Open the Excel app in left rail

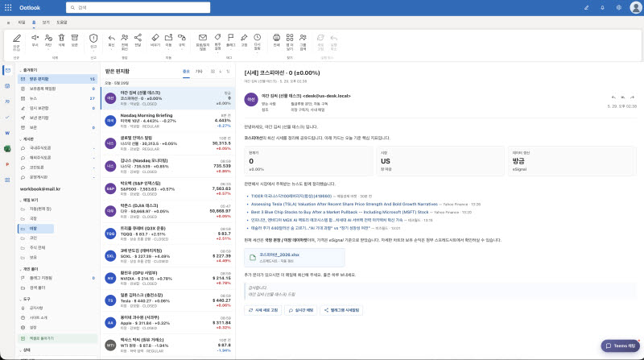[x=7, y=149]
